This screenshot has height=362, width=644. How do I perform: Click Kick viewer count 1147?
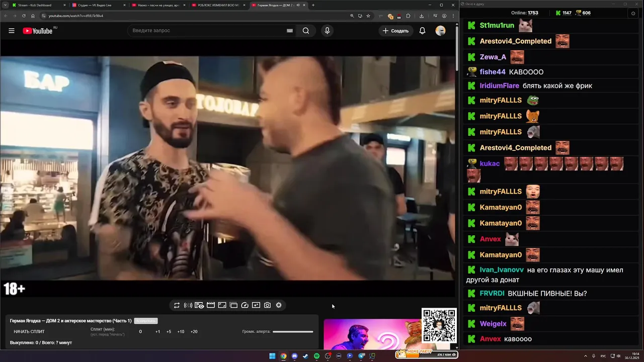pos(563,13)
